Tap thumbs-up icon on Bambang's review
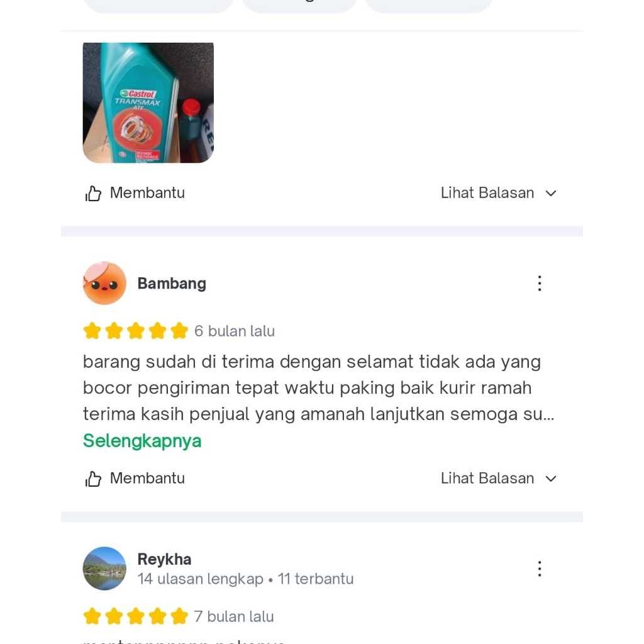The width and height of the screenshot is (644, 644). click(93, 479)
